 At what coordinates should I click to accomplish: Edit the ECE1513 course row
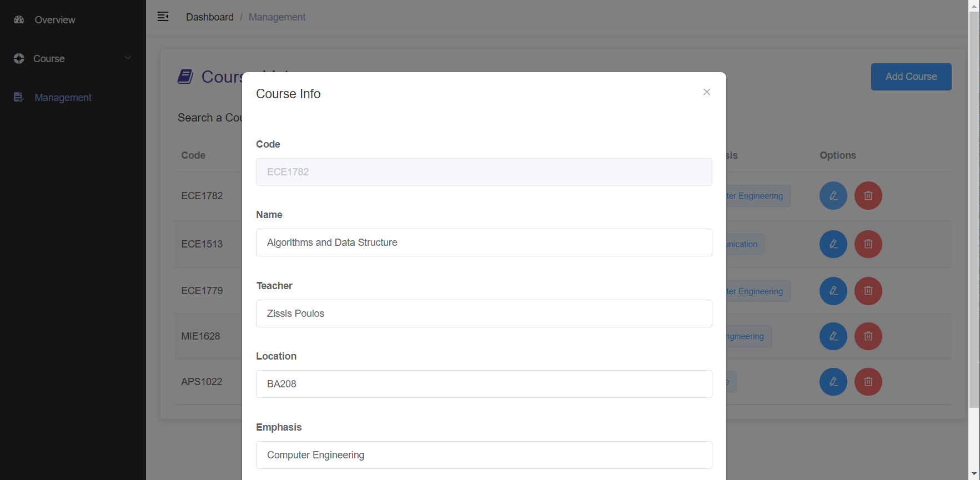point(833,244)
